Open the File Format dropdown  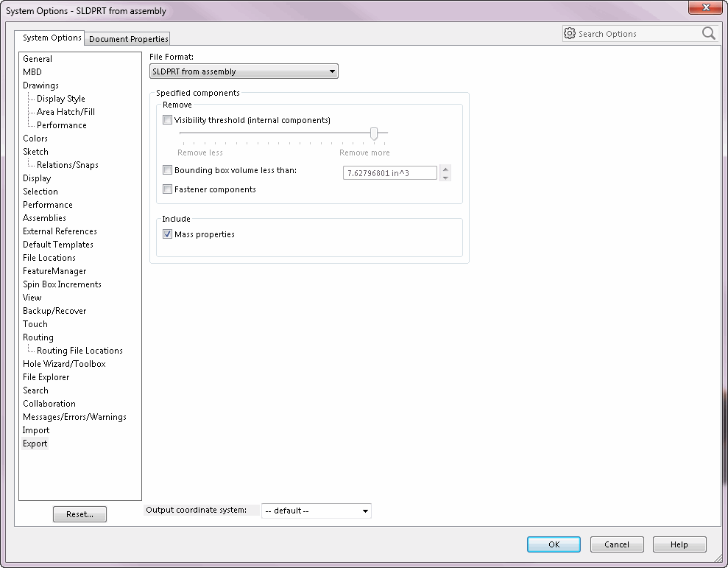pos(244,71)
